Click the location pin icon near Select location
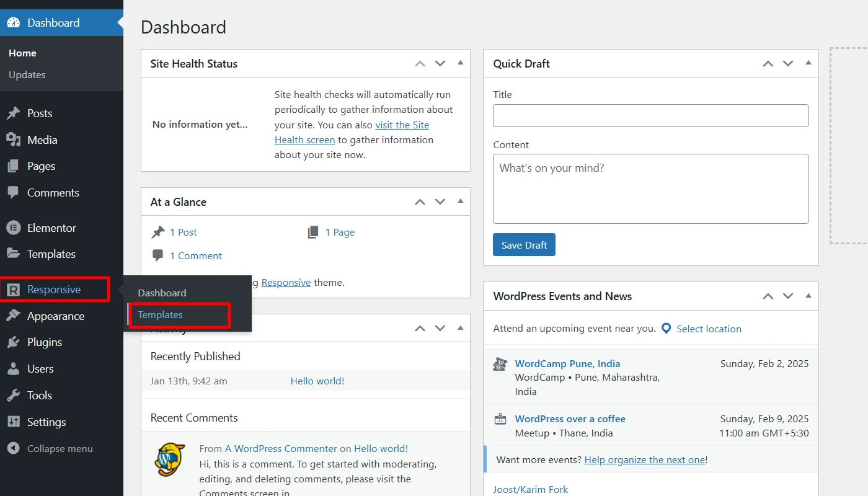868x496 pixels. (666, 329)
